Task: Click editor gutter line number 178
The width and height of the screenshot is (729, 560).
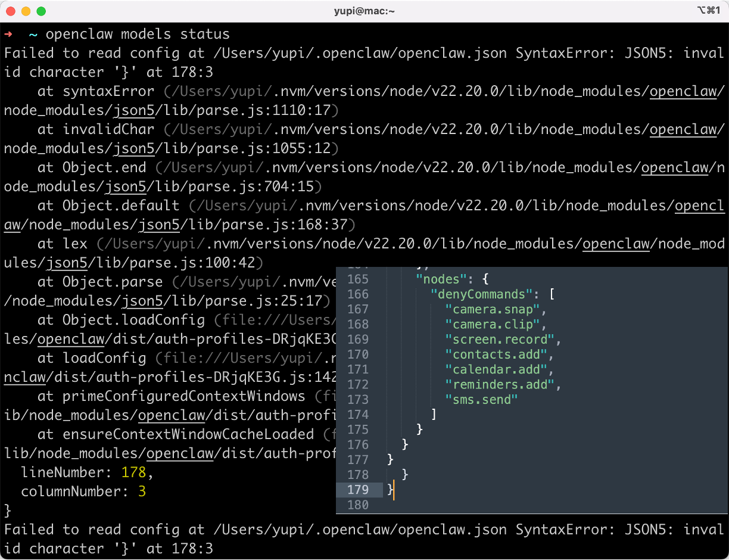Action: [x=357, y=475]
